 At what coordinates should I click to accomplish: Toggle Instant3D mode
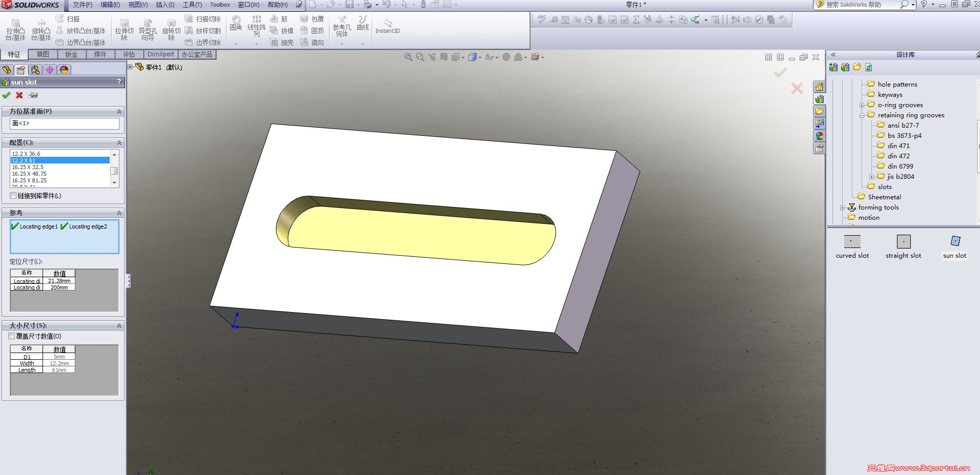pyautogui.click(x=387, y=26)
